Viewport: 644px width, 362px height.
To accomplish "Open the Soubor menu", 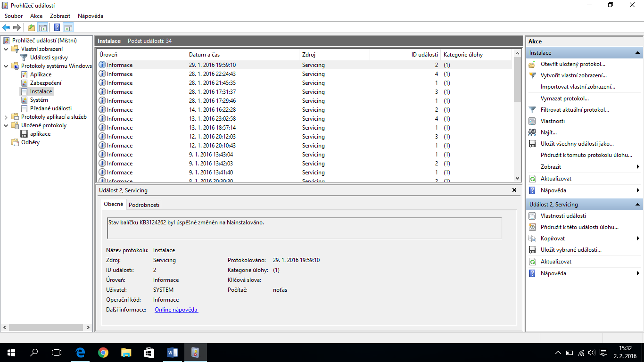I will (x=14, y=16).
